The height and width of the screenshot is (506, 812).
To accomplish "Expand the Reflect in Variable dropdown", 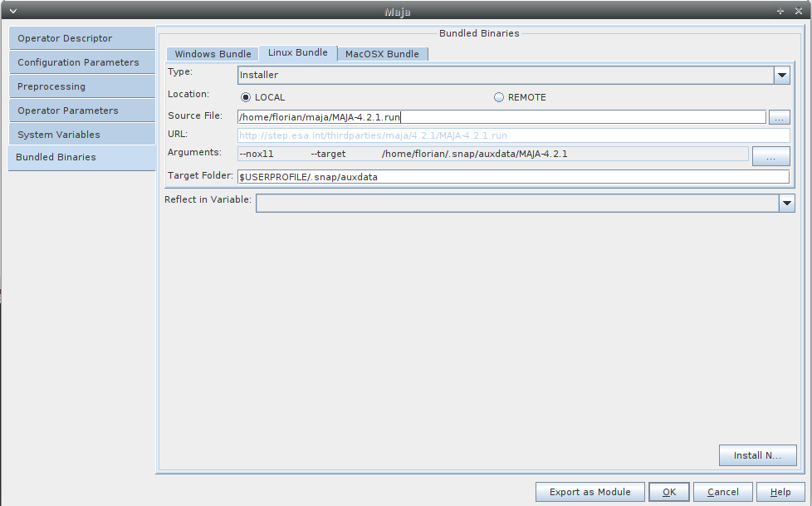I will pyautogui.click(x=787, y=203).
